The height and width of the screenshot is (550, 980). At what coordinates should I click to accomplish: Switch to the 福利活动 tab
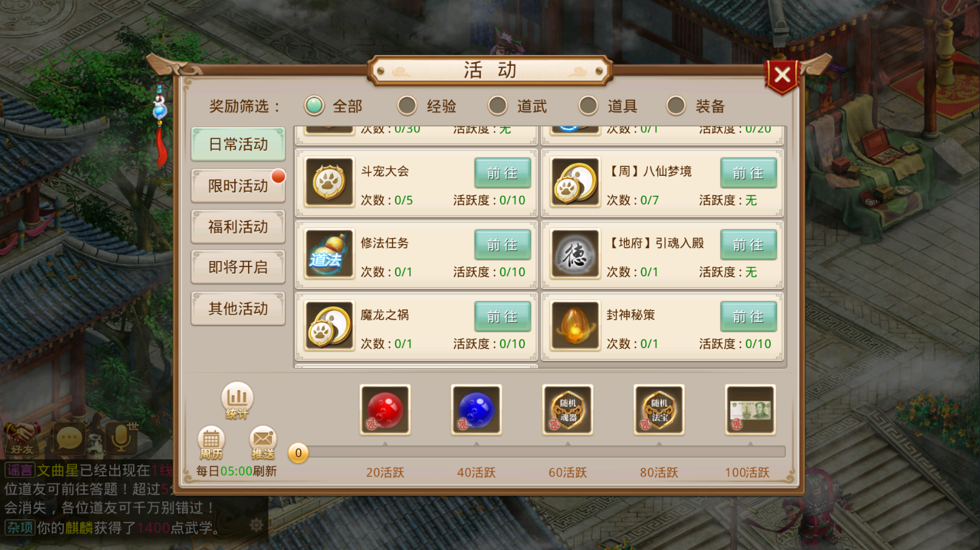(238, 227)
